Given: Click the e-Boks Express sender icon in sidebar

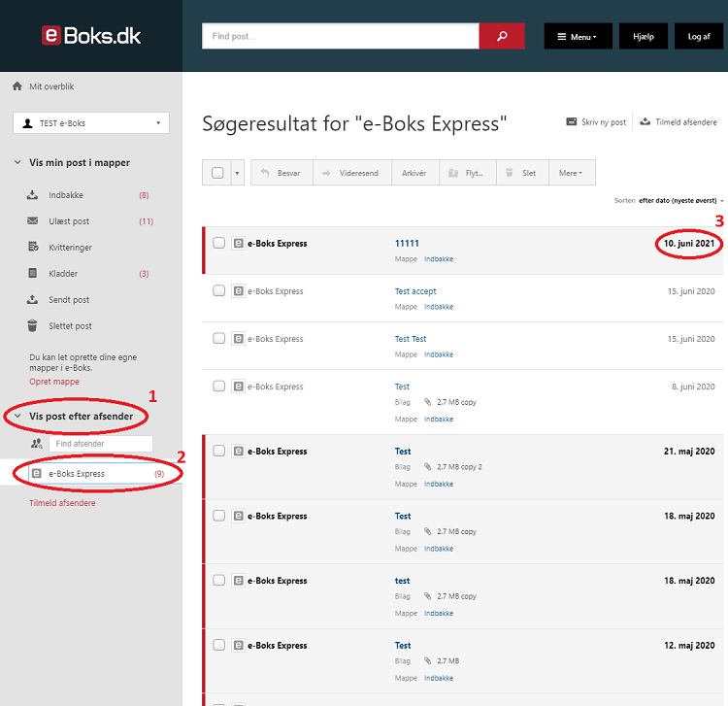Looking at the screenshot, I should point(36,473).
